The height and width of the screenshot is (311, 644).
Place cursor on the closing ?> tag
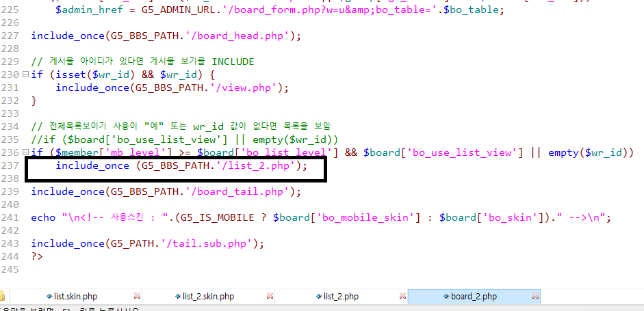[37, 256]
